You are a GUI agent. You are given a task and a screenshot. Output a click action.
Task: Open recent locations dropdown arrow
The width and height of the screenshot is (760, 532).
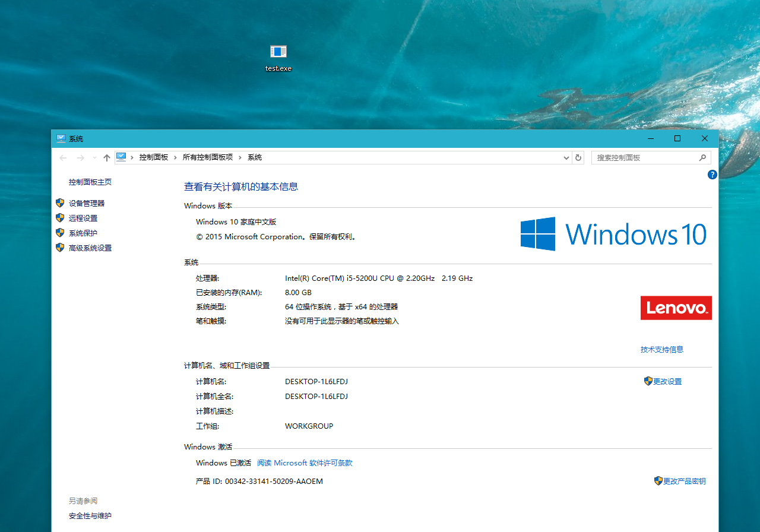click(94, 158)
